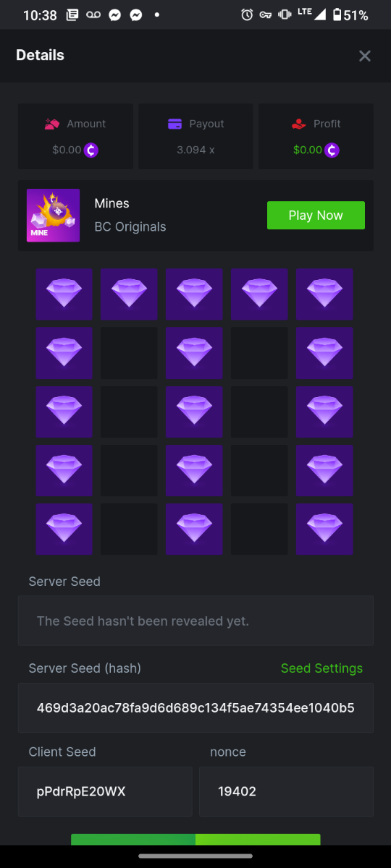The height and width of the screenshot is (868, 391).
Task: Click the Profit coin icon
Action: pos(332,150)
